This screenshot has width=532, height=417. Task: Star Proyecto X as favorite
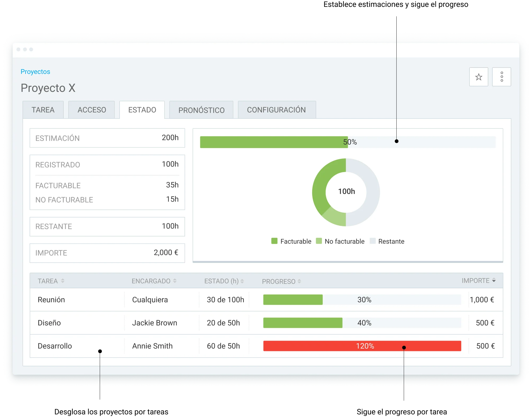click(478, 77)
